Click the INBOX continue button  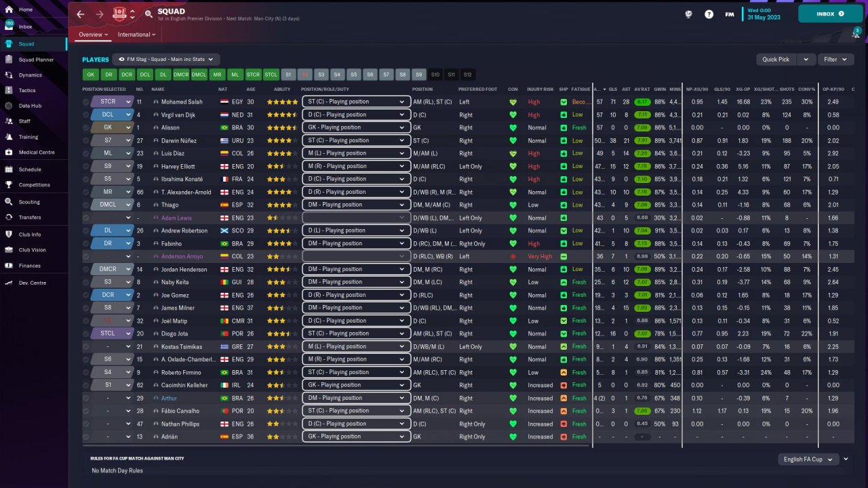coord(830,14)
